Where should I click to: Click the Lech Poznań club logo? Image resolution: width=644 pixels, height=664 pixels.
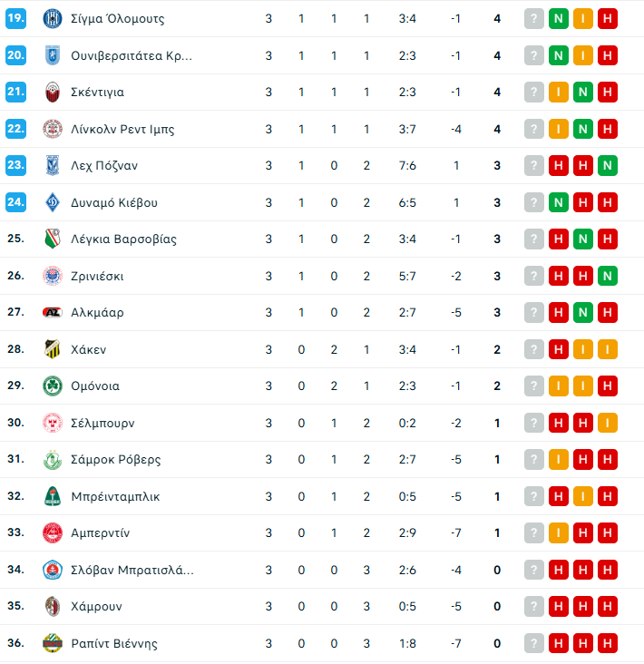tap(52, 166)
